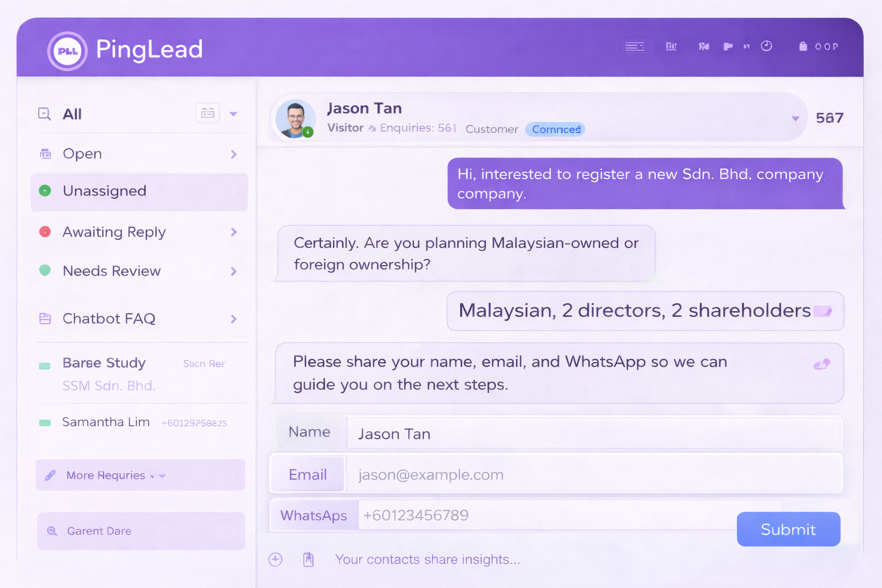Click the flag icon in top toolbar
The image size is (882, 588).
(x=728, y=47)
